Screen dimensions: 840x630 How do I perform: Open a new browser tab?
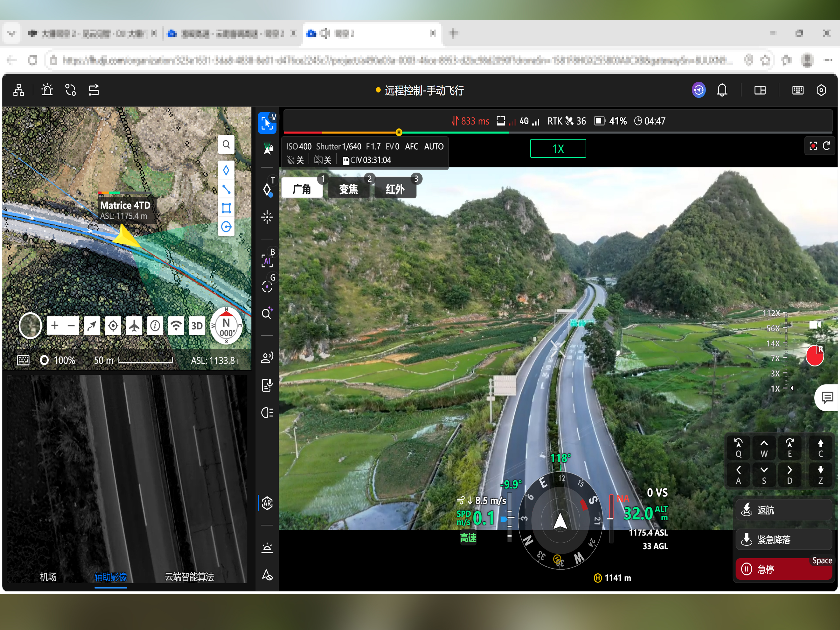point(453,33)
